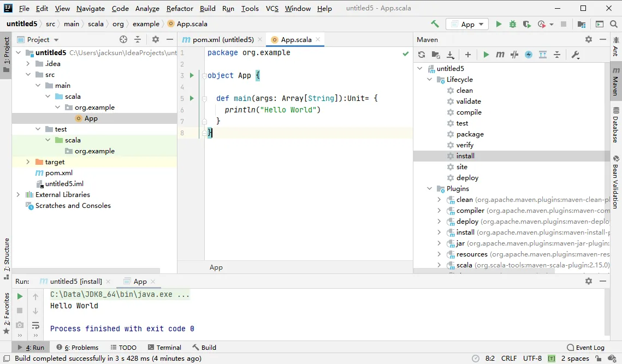The image size is (622, 364).
Task: Hide the Maven tool window
Action: pos(603,39)
